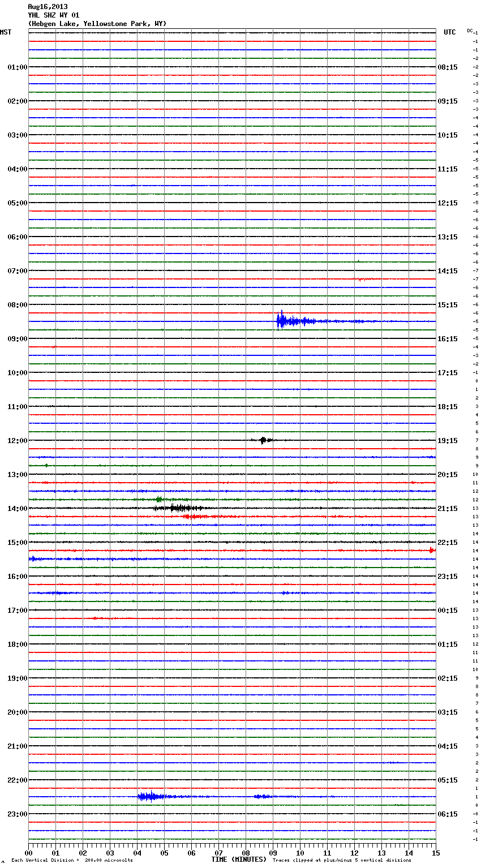Click the black seismic burst on the 14:00 trace
Viewport: 481px width, 868px height.
[x=180, y=508]
